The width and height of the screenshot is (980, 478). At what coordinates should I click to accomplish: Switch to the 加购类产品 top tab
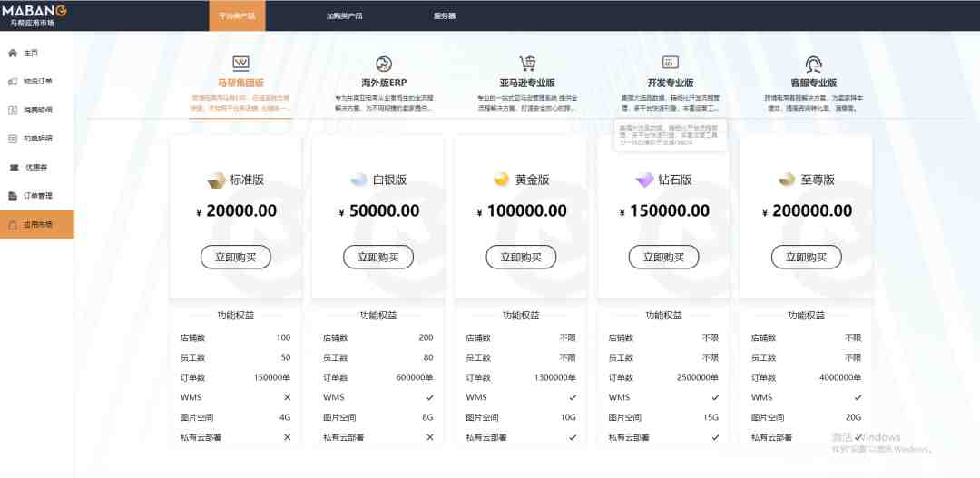[345, 15]
